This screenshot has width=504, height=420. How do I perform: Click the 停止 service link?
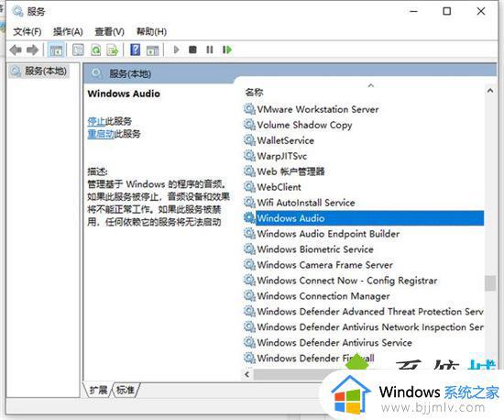tap(96, 121)
